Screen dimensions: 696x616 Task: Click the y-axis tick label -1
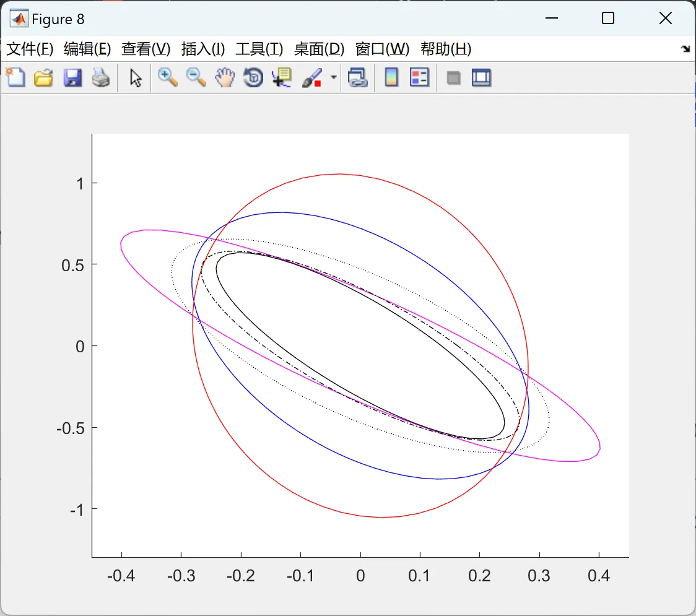click(76, 510)
